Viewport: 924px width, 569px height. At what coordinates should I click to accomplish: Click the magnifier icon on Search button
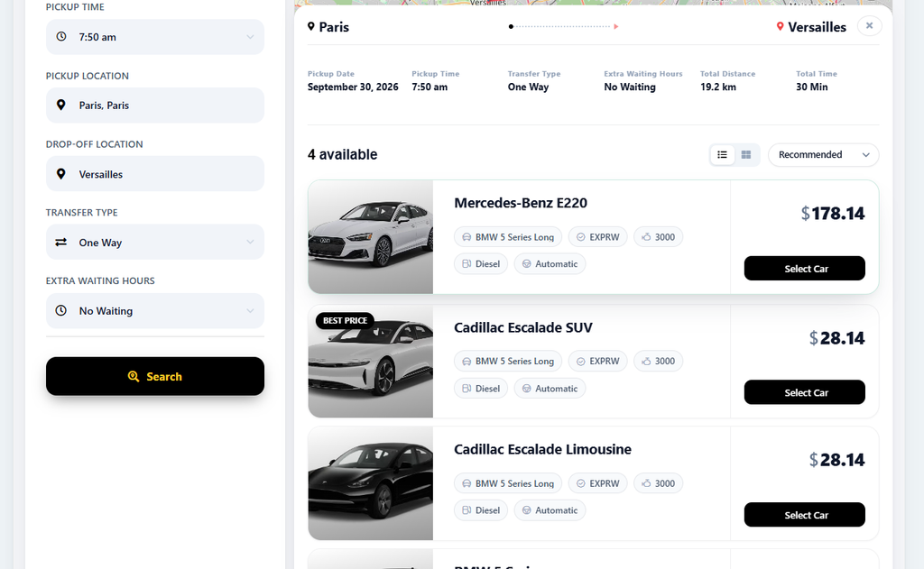coord(134,376)
